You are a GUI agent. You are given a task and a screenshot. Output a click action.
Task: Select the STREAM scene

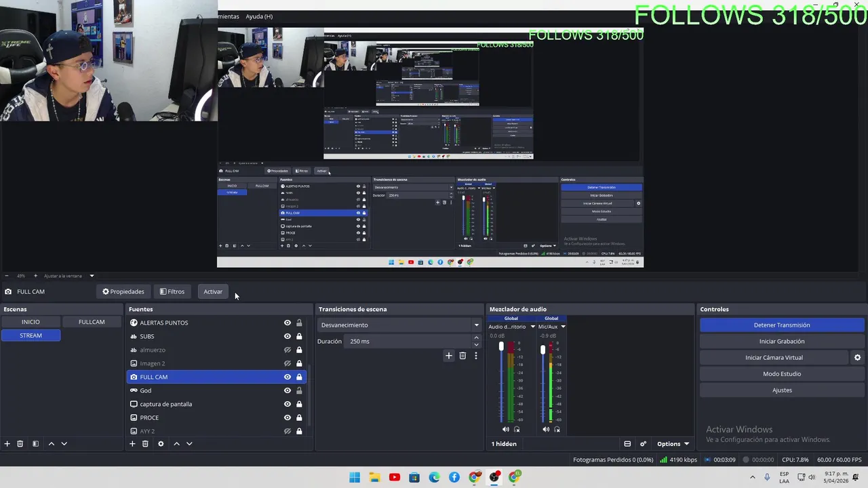click(x=31, y=335)
